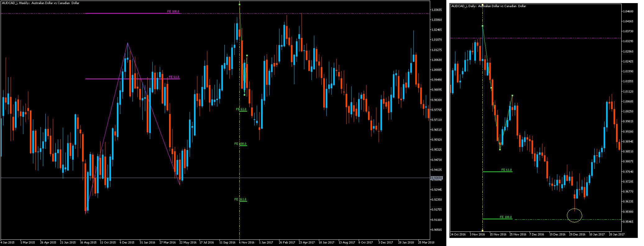Click date 15 Nov 2016 on daily axis
Image resolution: width=644 pixels, height=246 pixels.
pyautogui.click(x=498, y=235)
